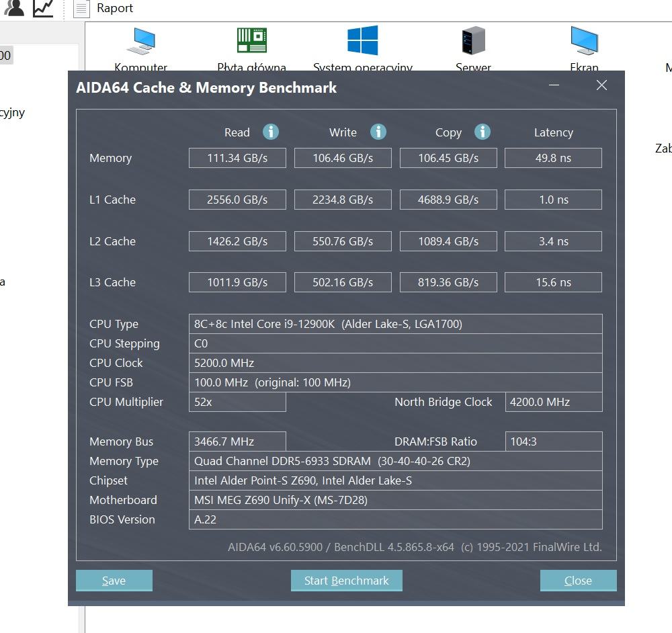Click BIOS Version A.22 field

coord(396,519)
